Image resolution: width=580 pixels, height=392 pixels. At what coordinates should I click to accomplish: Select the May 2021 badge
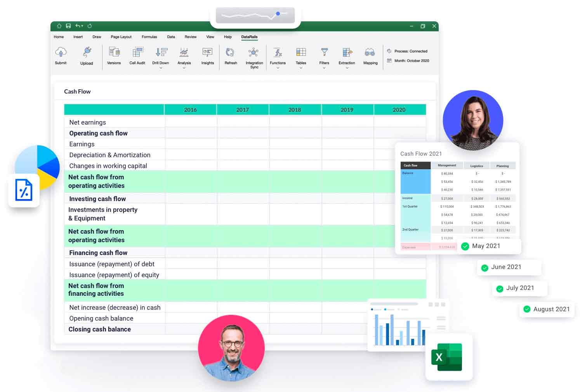tap(489, 246)
